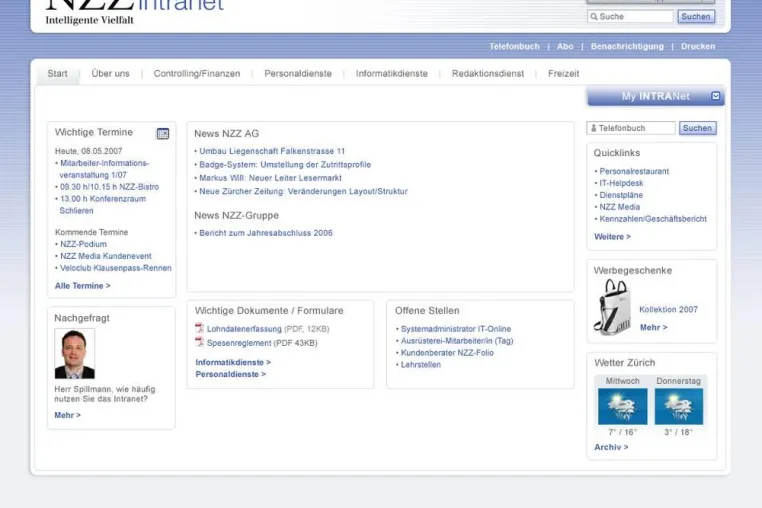The height and width of the screenshot is (508, 762).
Task: Focus the Telefonbuch search field
Action: 631,128
